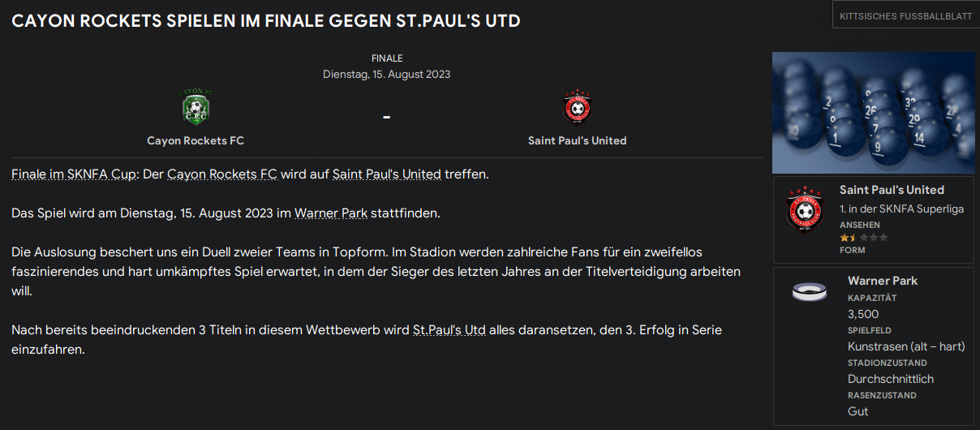Click the Warner Park title in stadium panel
This screenshot has width=980, height=430.
click(883, 281)
